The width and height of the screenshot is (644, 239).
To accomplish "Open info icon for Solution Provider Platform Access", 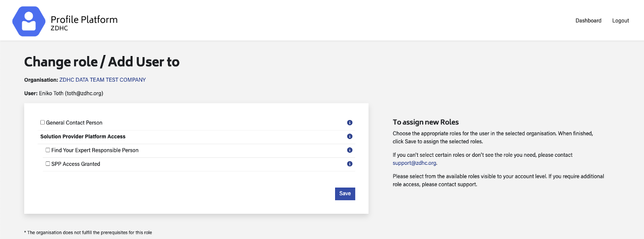I will coord(350,137).
